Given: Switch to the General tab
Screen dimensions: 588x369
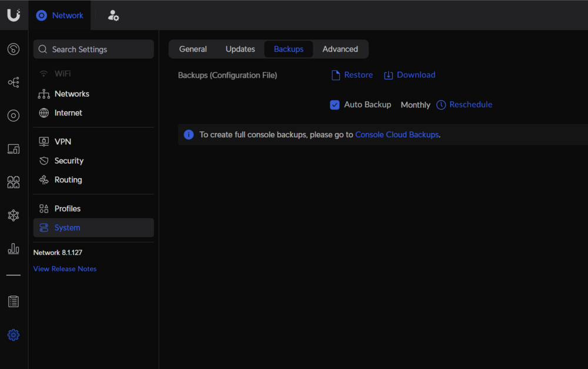Looking at the screenshot, I should click(193, 49).
